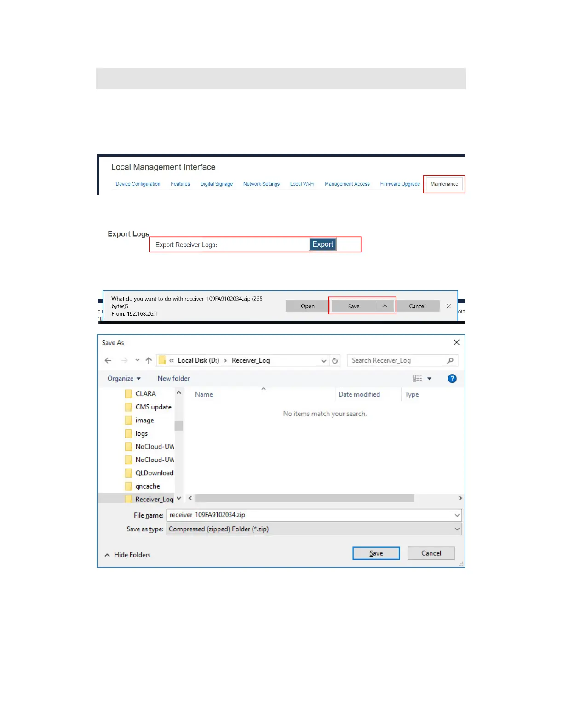Click the folder tree scroll down arrow
This screenshot has width=563, height=728.
coord(179,498)
